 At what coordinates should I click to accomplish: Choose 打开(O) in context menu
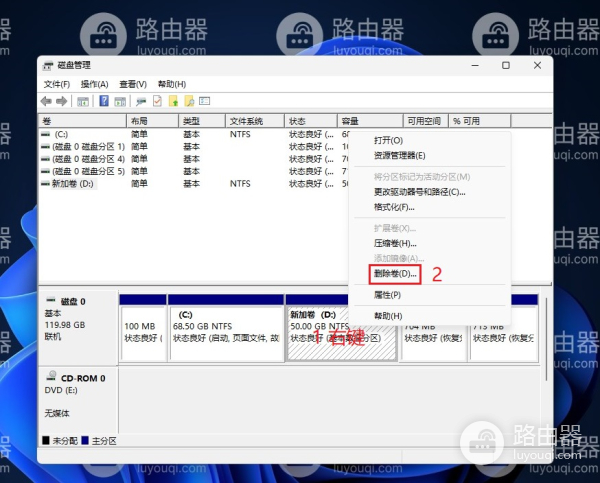point(430,140)
